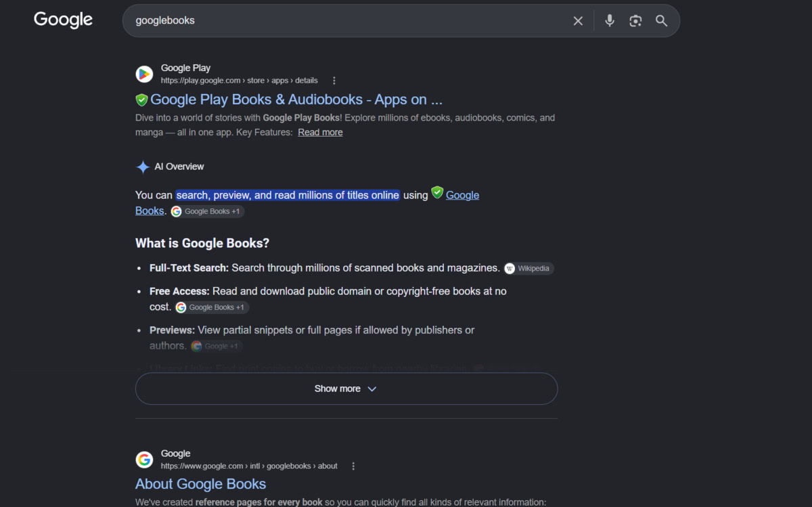Click the Google +1 chip under Previews

[x=216, y=346]
